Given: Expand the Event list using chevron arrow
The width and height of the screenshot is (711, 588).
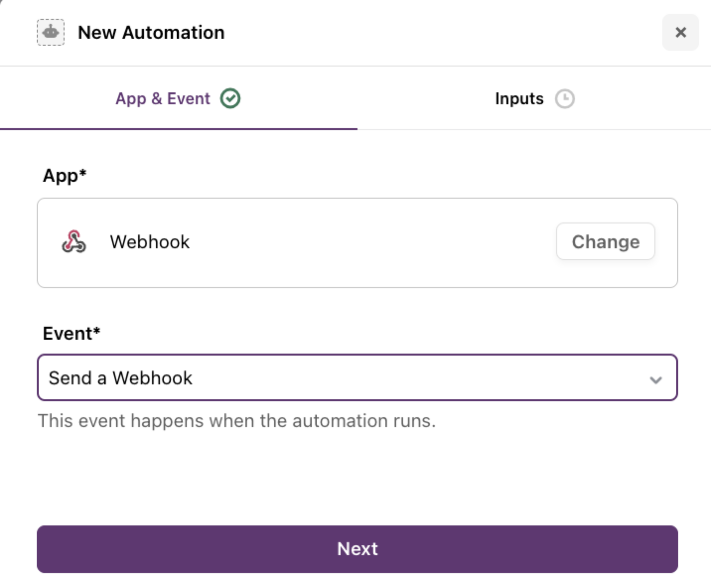Looking at the screenshot, I should click(x=656, y=380).
